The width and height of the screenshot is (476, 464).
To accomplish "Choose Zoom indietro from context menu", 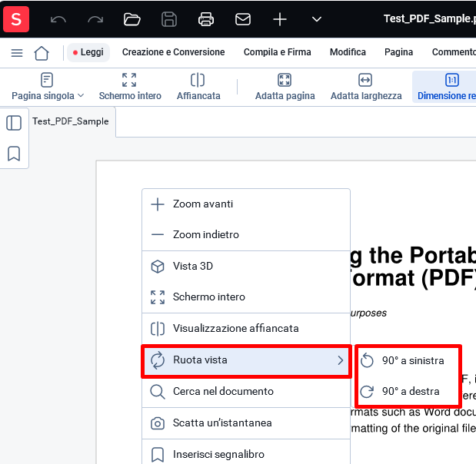I will [x=246, y=235].
